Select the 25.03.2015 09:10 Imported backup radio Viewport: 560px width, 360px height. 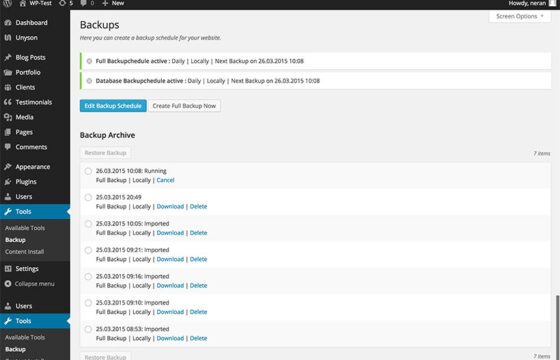point(88,303)
